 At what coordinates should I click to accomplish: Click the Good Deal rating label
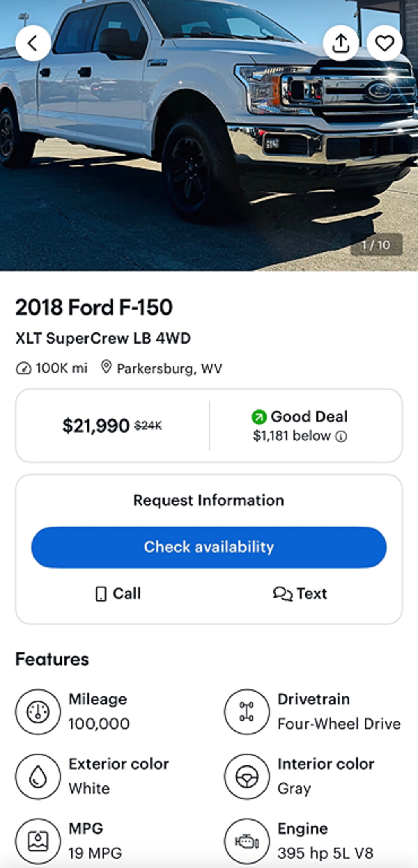click(309, 416)
